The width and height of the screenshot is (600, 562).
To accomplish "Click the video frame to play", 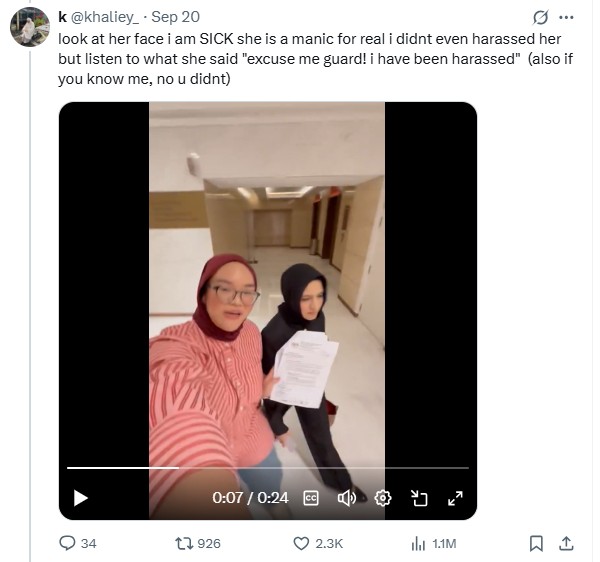I will 267,283.
